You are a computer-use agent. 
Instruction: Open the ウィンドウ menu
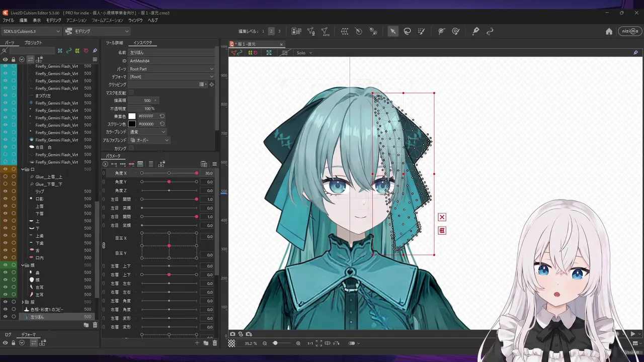point(135,20)
